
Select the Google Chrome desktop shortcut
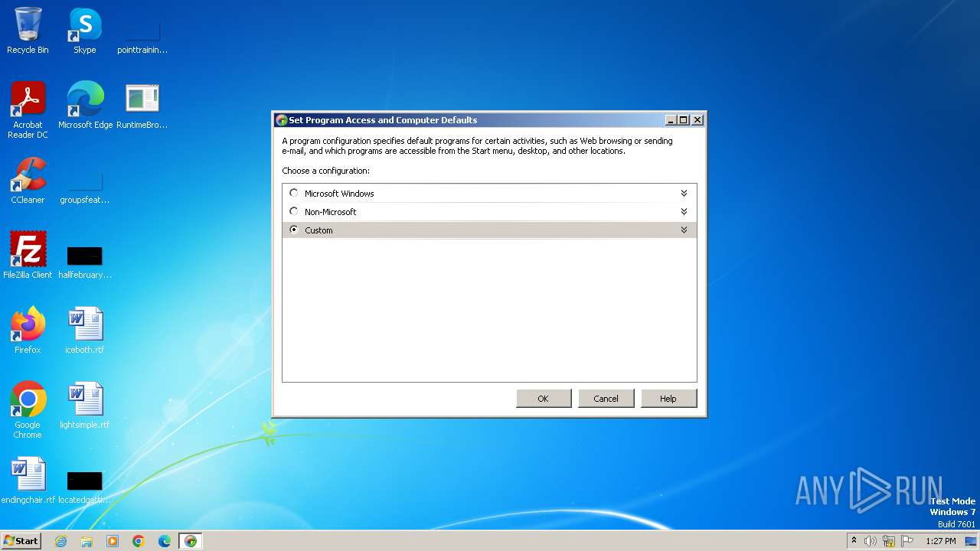pos(28,410)
